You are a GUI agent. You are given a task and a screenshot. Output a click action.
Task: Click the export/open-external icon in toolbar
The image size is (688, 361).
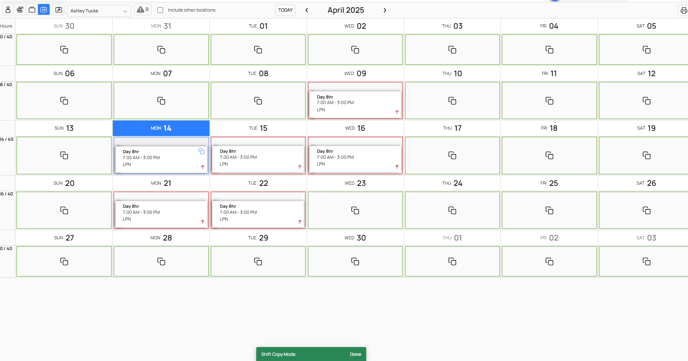(x=58, y=10)
